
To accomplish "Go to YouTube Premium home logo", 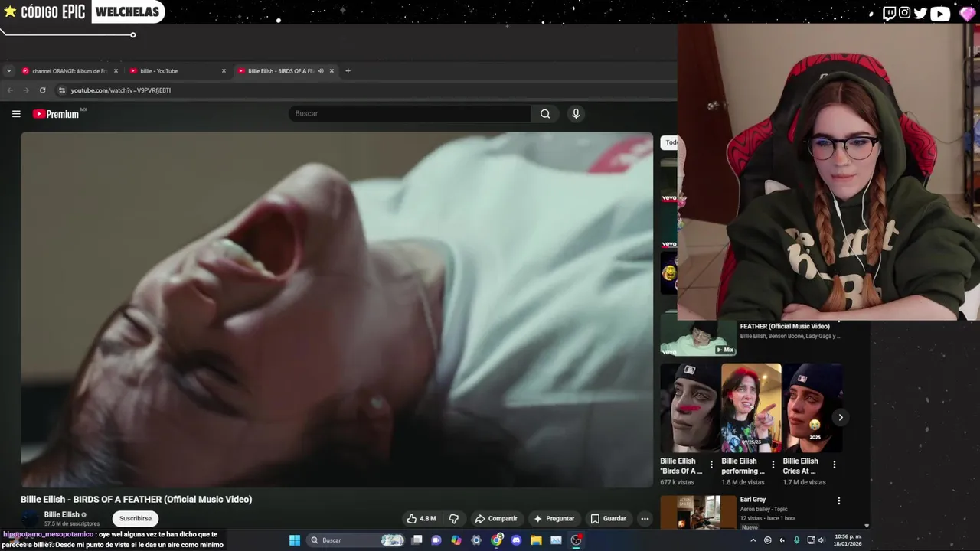I will coord(56,114).
